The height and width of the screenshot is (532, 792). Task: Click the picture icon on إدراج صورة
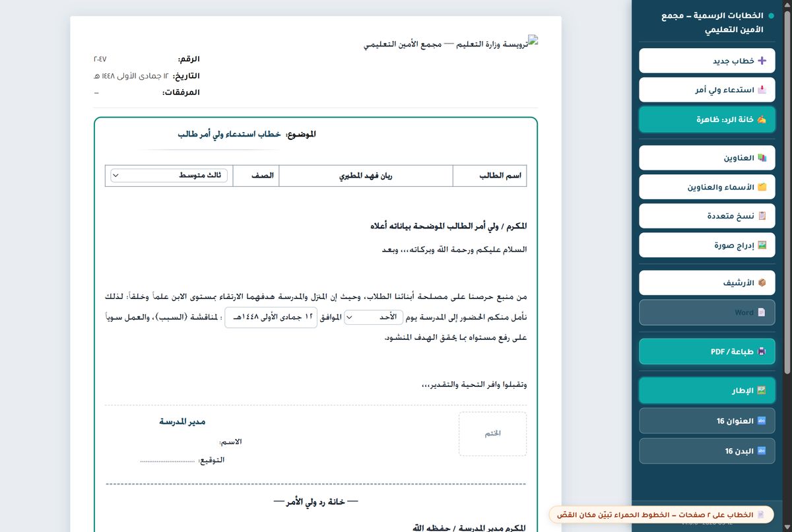coord(762,245)
